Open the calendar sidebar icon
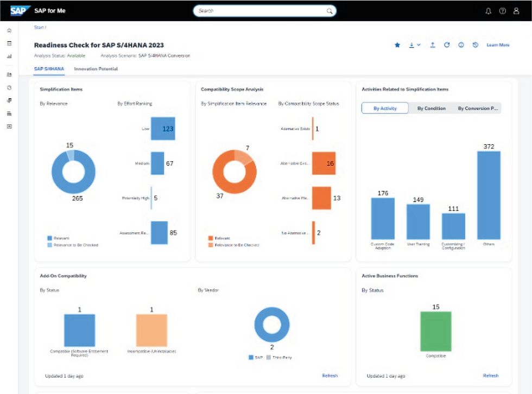 (x=10, y=43)
